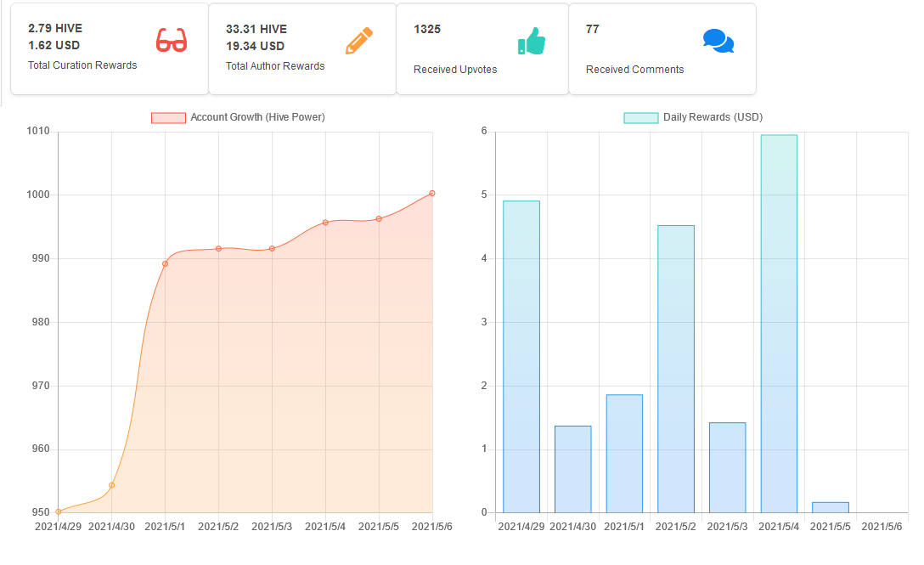Click the orange pencil author rewards icon
924x565 pixels.
(359, 41)
